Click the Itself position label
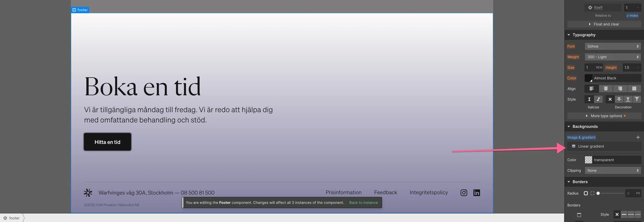This screenshot has width=644, height=222. (598, 7)
